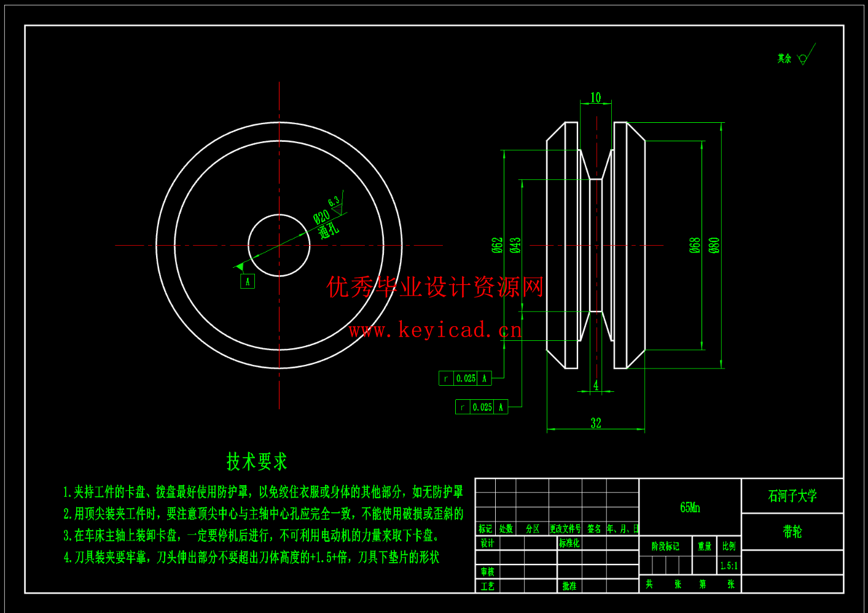Click the datum arrow attached to the groove
The width and height of the screenshot is (868, 613).
click(239, 267)
